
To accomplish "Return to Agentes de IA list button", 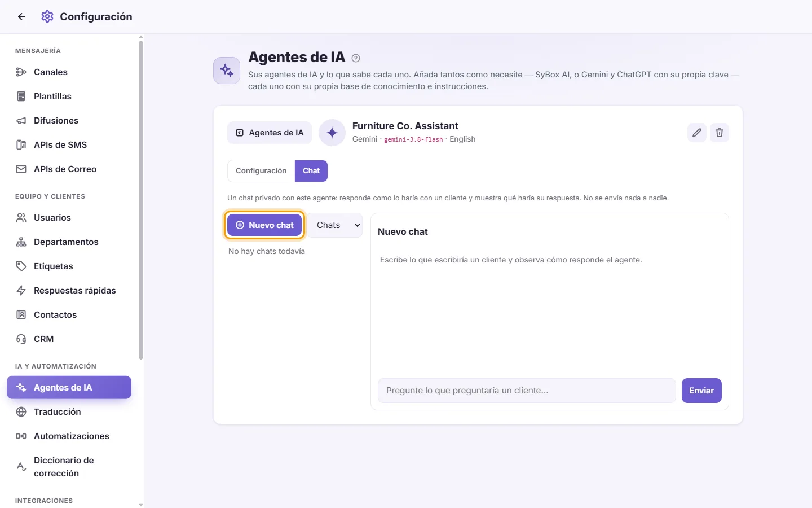I will click(270, 133).
